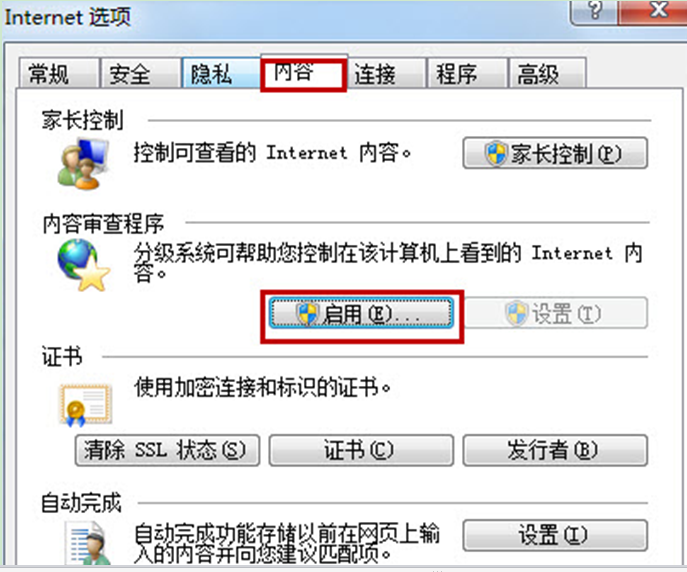Click the AutoComplete person document icon
The height and width of the screenshot is (572, 687).
tap(87, 543)
